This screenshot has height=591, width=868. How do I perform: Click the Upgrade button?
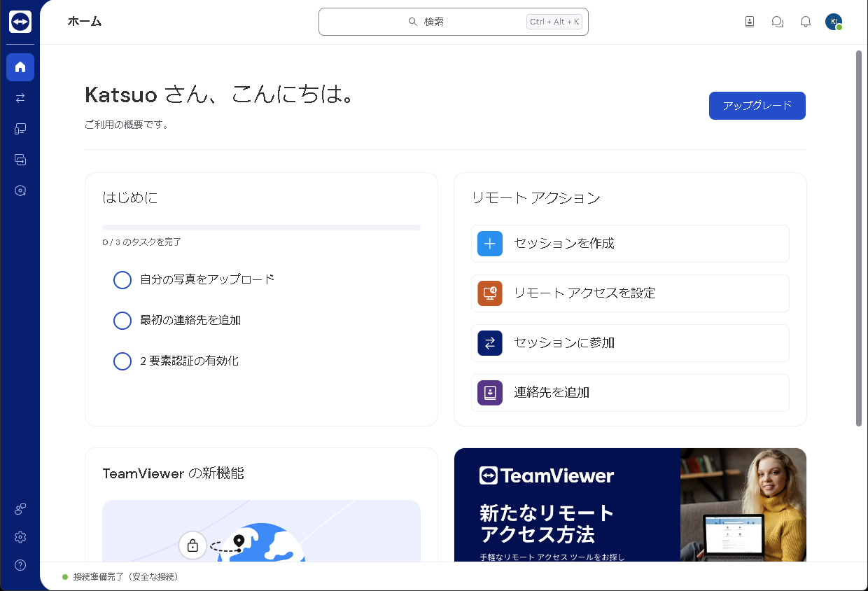[x=757, y=106]
